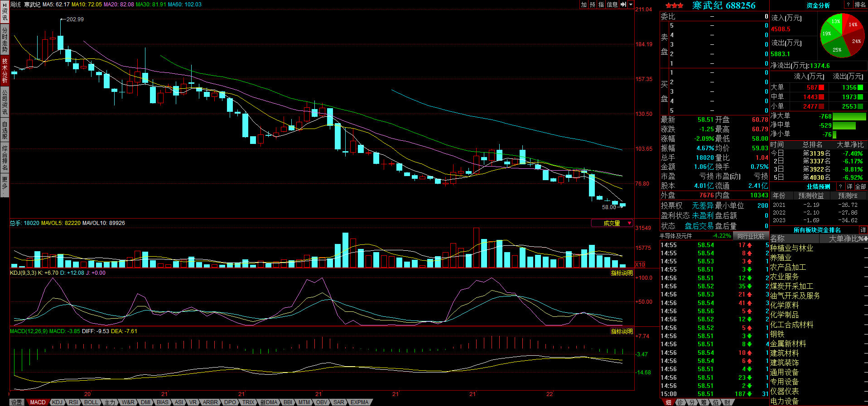Viewport: 868px width, 406px height.
Task: Click the fund flow pie chart
Action: pos(842,36)
